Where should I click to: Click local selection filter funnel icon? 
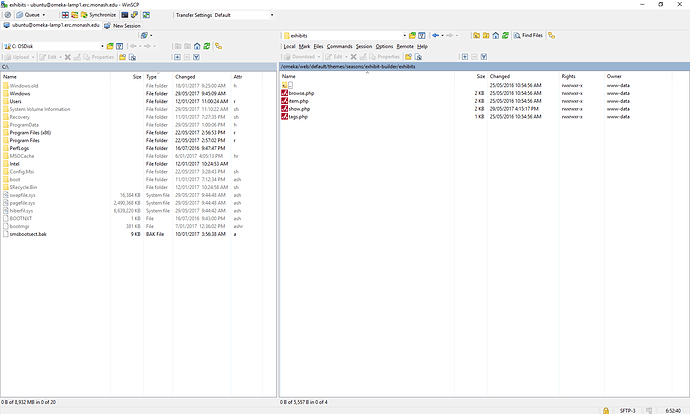click(x=197, y=57)
